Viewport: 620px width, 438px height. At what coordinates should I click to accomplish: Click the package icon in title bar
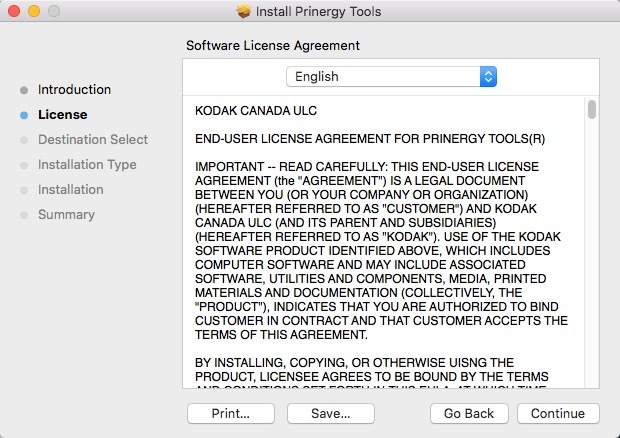[244, 12]
